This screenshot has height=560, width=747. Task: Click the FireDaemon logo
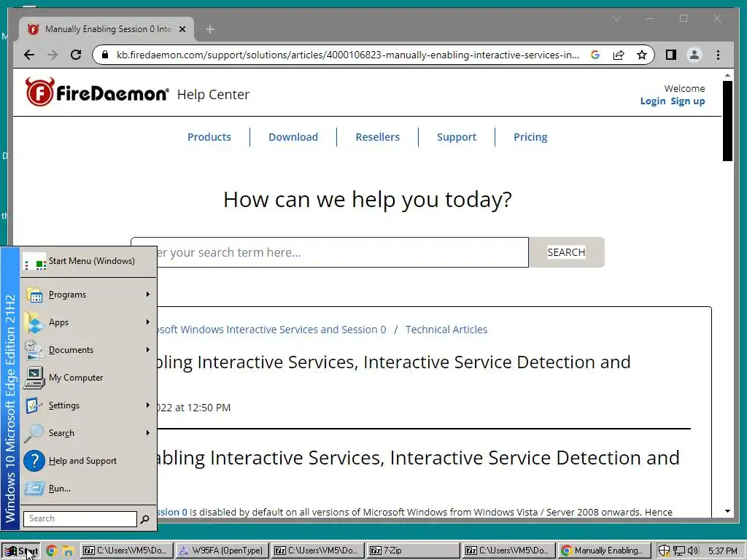97,92
